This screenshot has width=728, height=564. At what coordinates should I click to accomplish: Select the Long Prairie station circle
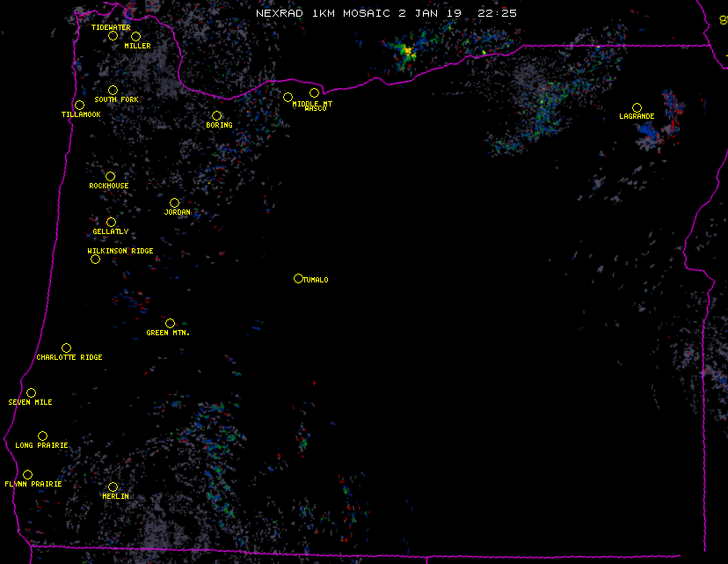42,436
